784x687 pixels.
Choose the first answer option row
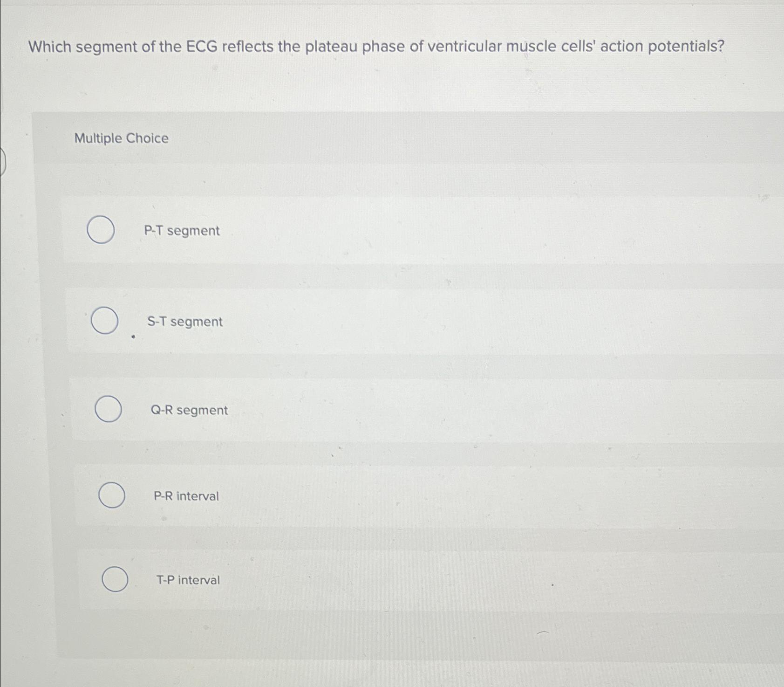coord(326,230)
